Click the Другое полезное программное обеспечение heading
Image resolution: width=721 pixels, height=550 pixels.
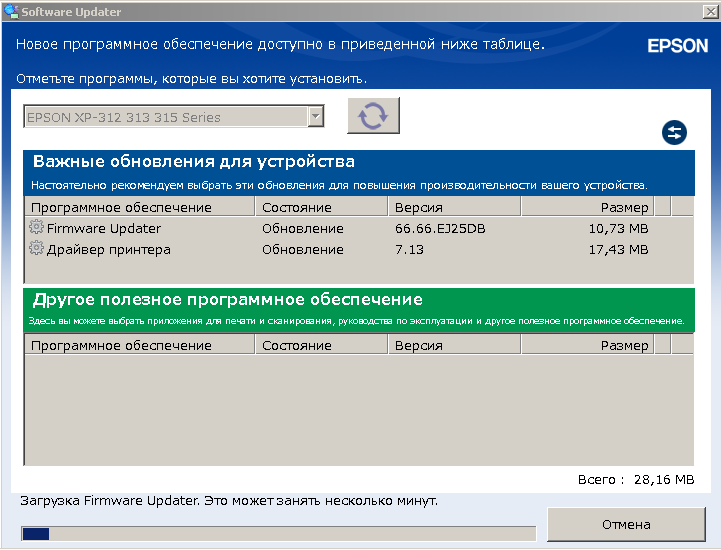point(228,299)
